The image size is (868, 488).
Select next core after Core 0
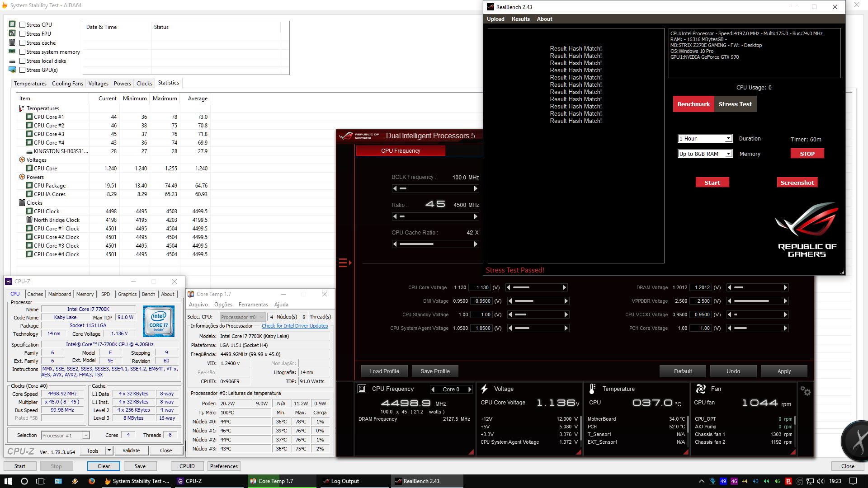point(470,389)
